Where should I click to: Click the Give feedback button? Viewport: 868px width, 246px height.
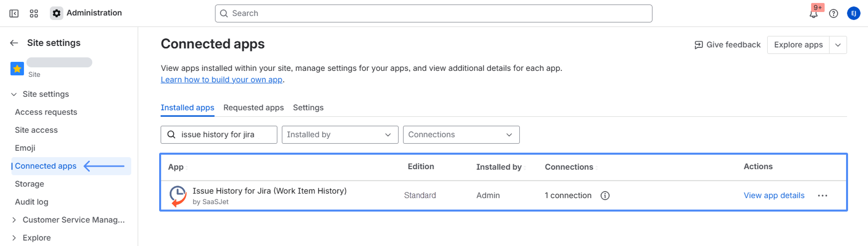click(727, 45)
